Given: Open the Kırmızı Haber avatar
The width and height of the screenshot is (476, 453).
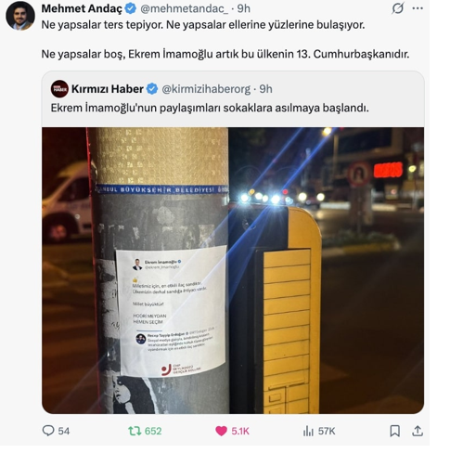Looking at the screenshot, I should [59, 89].
